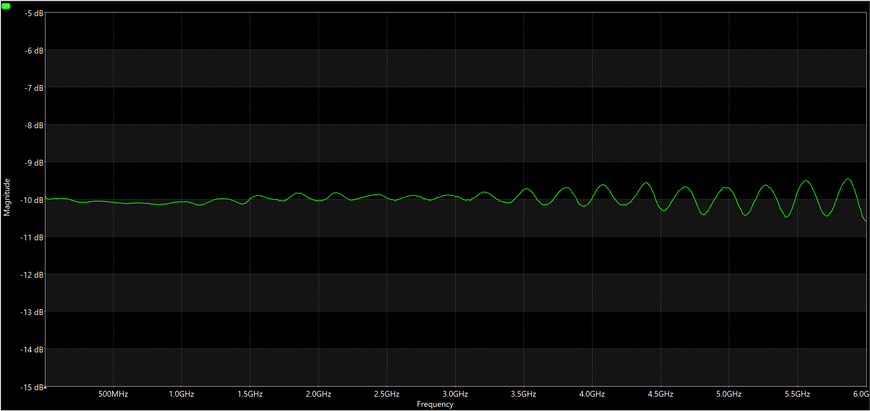Screen dimensions: 870x411
Task: Click the 3.5GHz frequency tick label
Action: (524, 394)
